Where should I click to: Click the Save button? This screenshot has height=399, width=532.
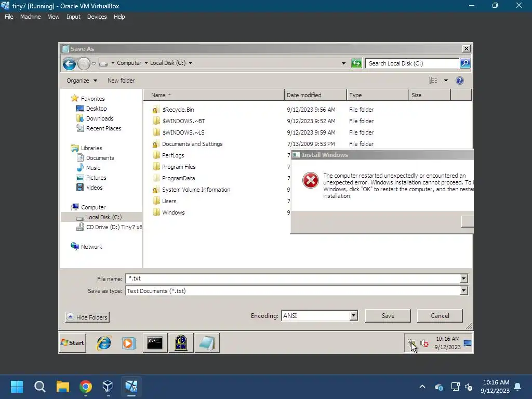[x=388, y=316]
